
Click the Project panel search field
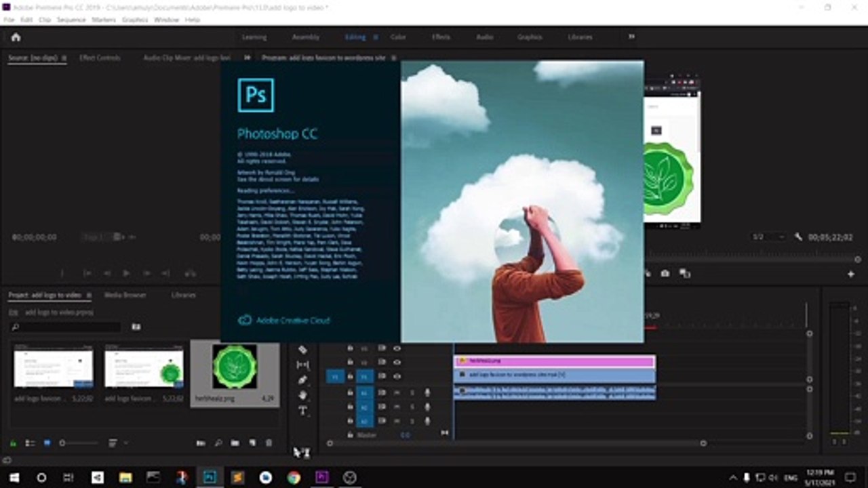66,327
